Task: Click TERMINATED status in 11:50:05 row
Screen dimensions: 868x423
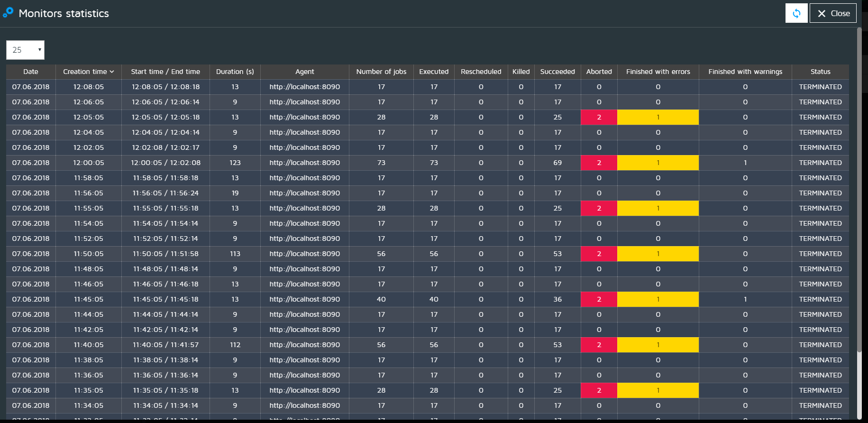Action: point(820,254)
